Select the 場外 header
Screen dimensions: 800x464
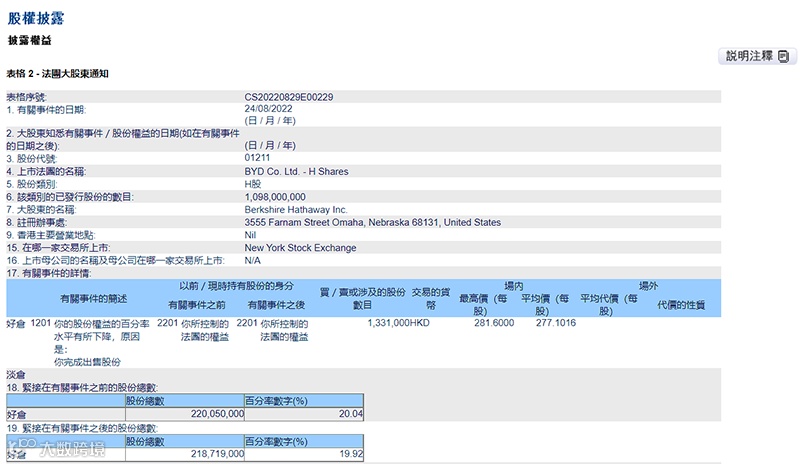pos(648,286)
